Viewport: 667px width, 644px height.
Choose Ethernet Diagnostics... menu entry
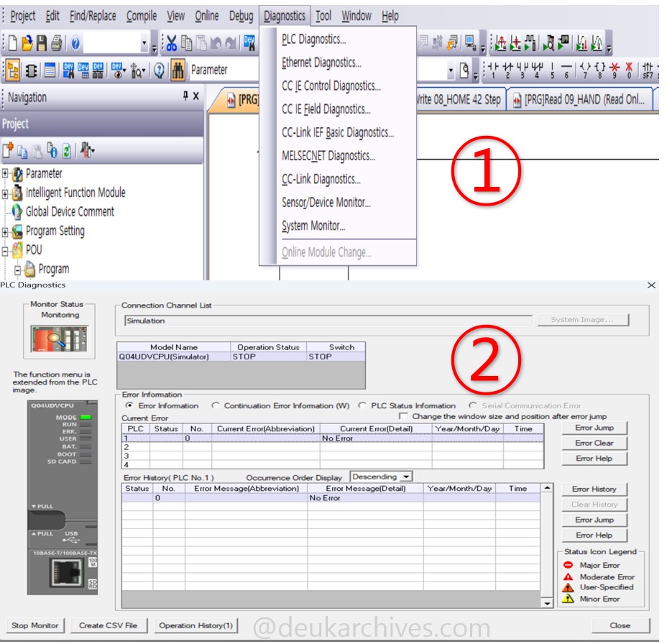click(x=321, y=63)
